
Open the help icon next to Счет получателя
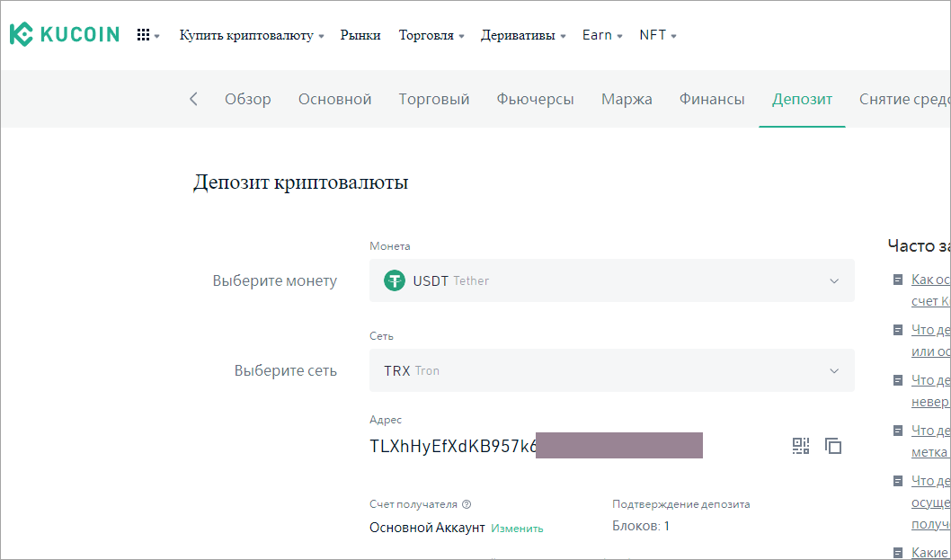(x=467, y=504)
